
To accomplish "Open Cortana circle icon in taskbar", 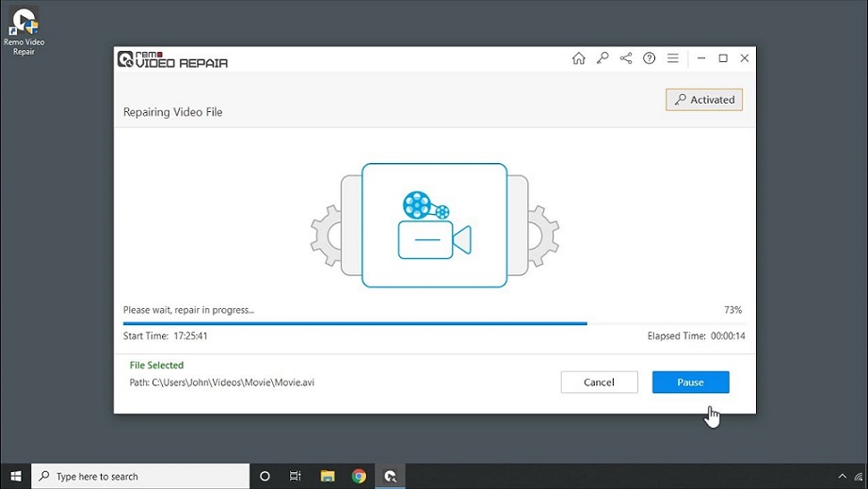I will click(265, 476).
